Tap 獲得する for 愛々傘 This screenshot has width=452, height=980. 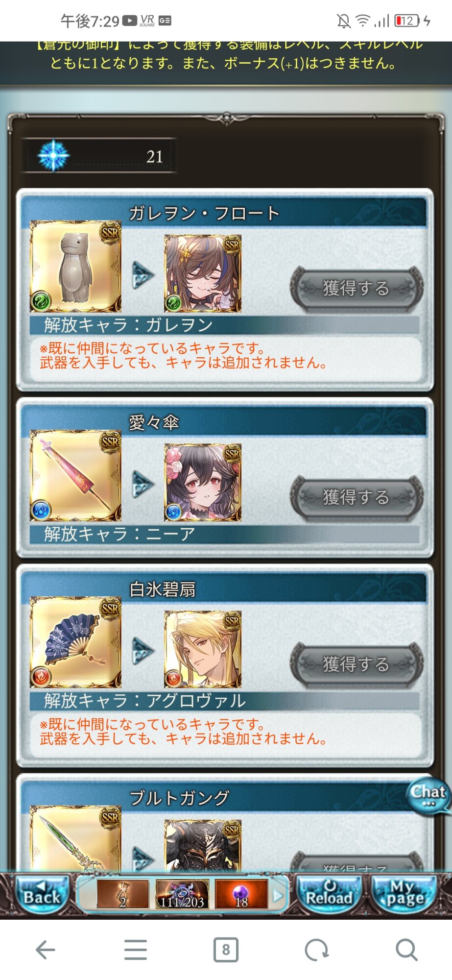pyautogui.click(x=356, y=497)
